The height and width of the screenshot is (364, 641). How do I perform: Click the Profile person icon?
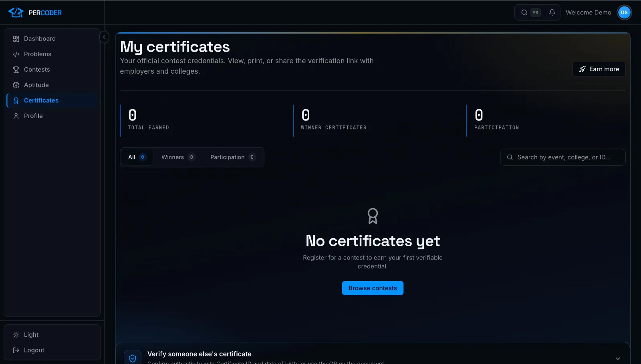tap(16, 116)
